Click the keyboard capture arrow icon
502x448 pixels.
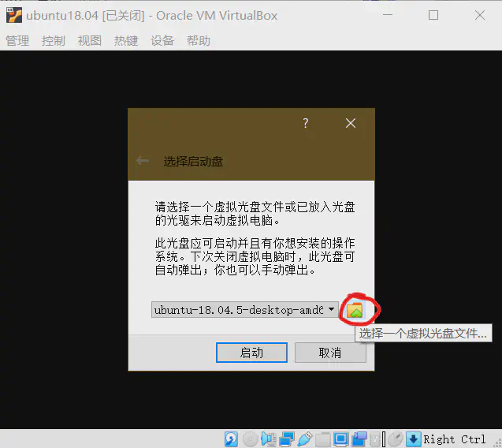pos(413,439)
